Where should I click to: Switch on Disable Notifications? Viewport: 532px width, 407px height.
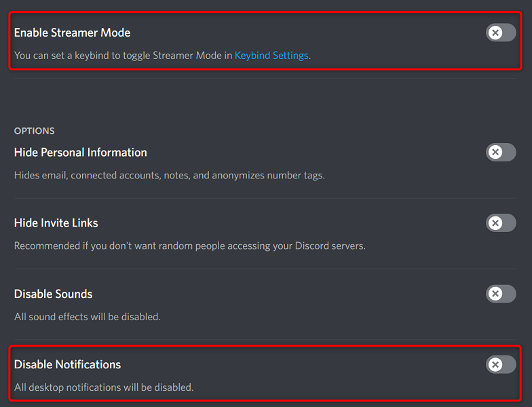pos(501,364)
